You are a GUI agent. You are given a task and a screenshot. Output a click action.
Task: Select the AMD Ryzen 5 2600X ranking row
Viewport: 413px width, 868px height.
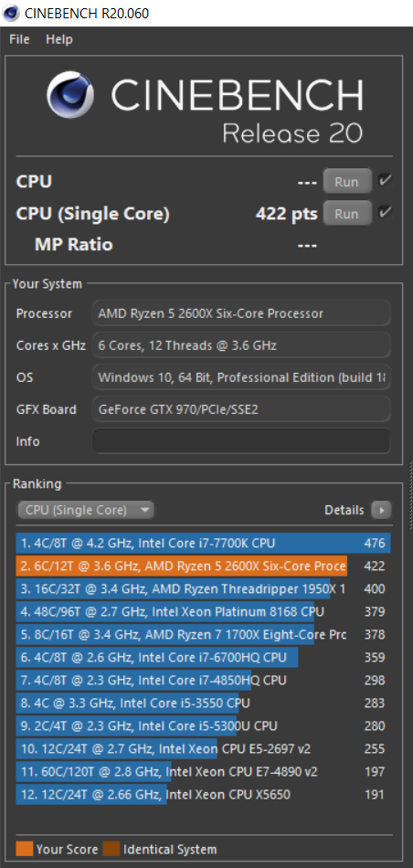[x=203, y=566]
